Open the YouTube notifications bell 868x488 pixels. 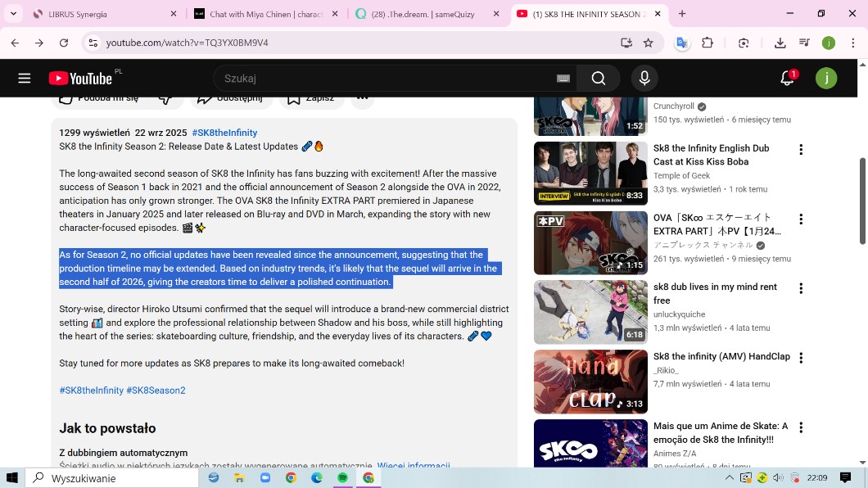click(787, 79)
